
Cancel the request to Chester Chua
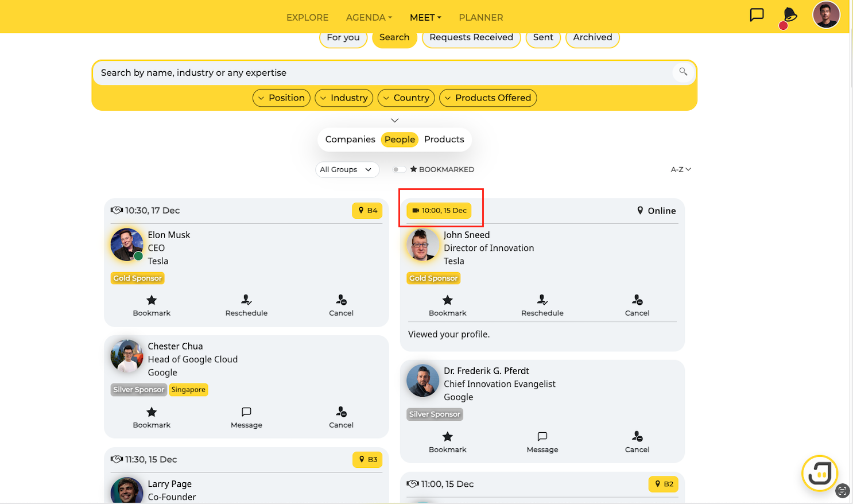coord(341,417)
